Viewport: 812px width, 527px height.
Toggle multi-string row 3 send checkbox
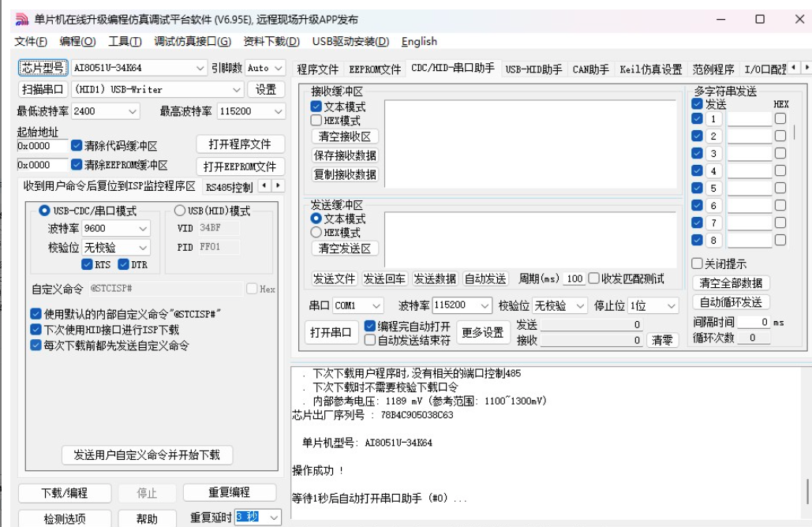(x=697, y=153)
